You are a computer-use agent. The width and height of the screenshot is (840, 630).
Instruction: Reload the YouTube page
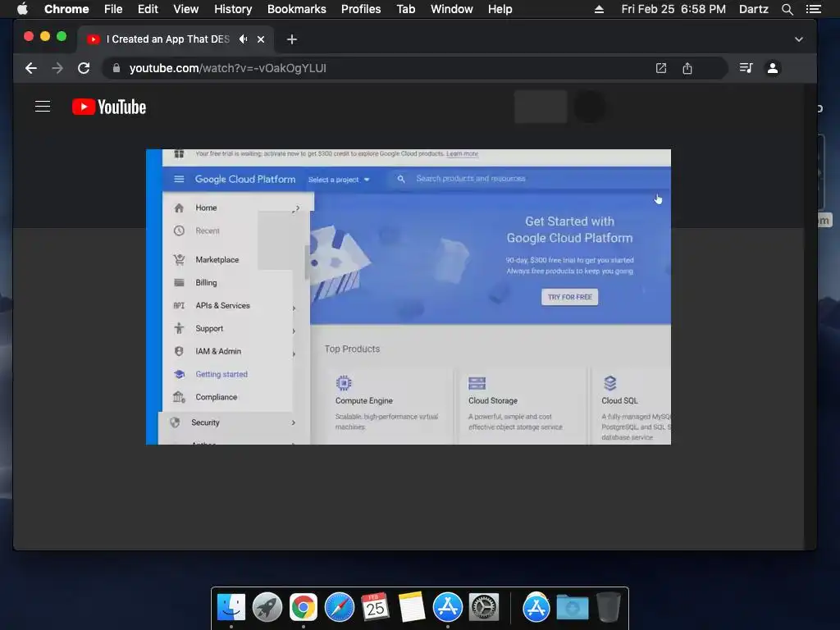tap(84, 68)
